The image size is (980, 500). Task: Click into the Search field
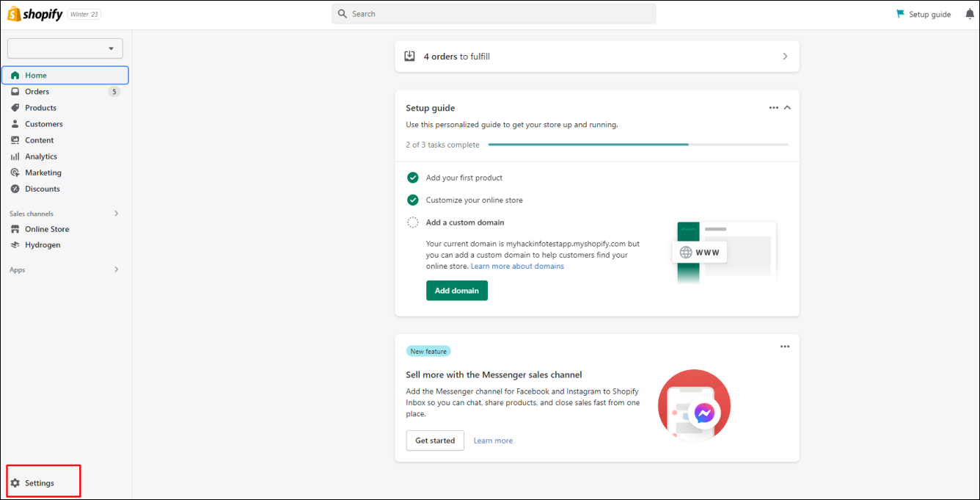tap(494, 14)
